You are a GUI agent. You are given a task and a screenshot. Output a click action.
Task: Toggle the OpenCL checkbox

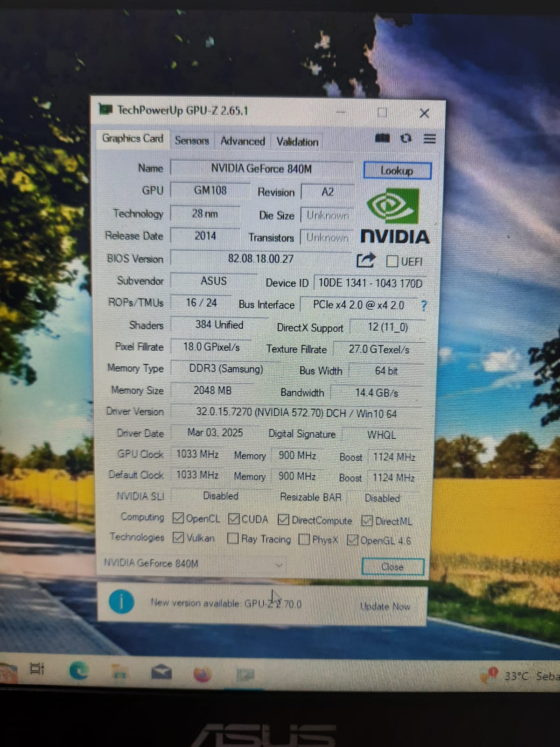178,518
